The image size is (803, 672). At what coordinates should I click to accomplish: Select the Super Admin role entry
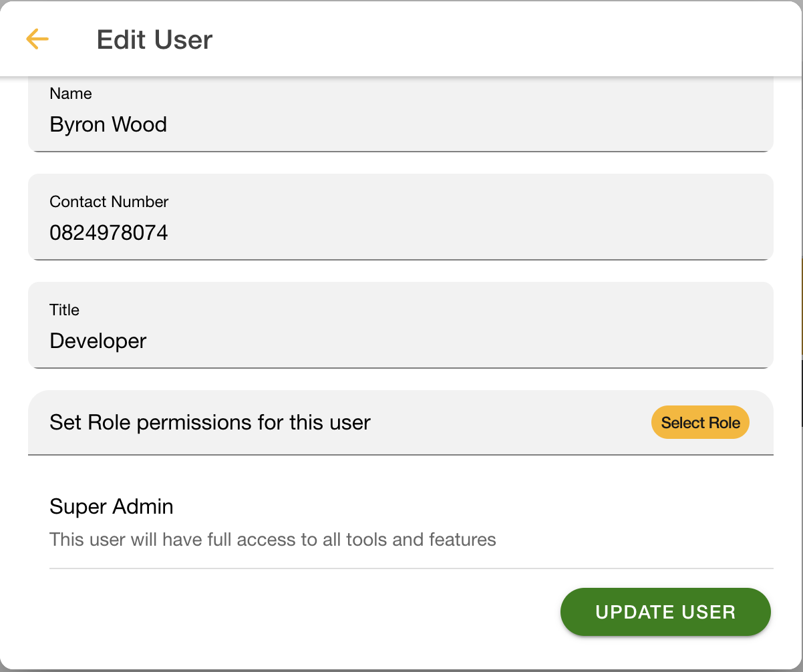(x=112, y=507)
